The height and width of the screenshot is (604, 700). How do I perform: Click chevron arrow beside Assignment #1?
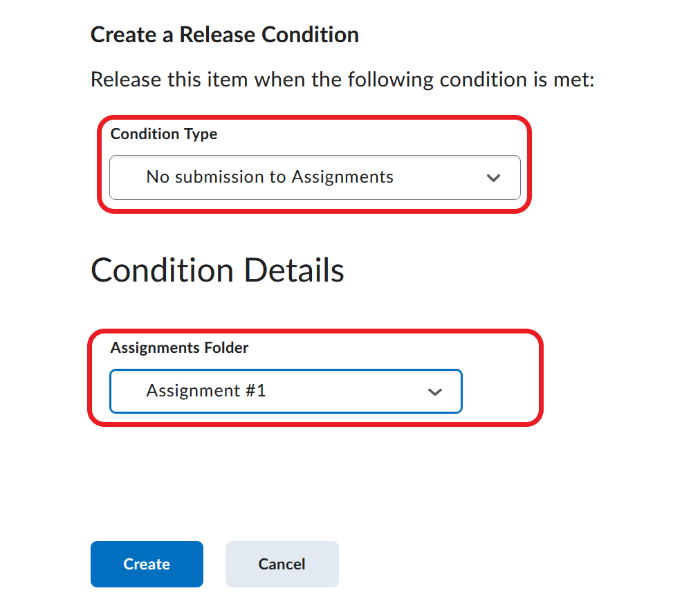tap(435, 392)
